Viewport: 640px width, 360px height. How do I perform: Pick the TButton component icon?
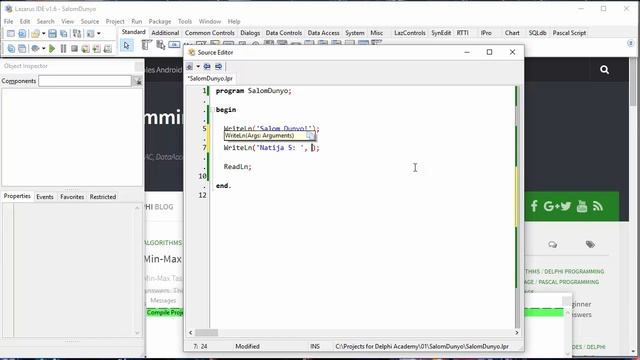coord(174,44)
